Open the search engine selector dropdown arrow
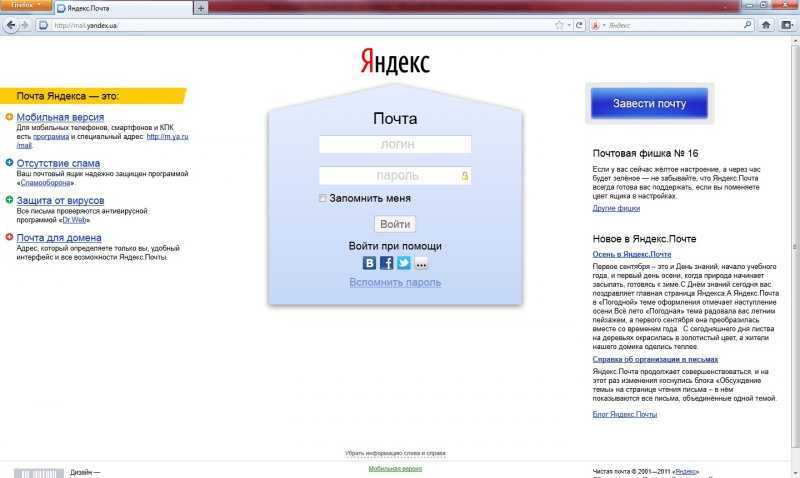800x478 pixels. [x=604, y=25]
